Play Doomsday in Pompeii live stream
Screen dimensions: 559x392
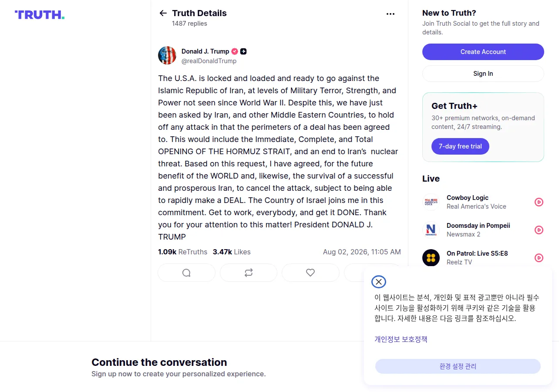tap(539, 230)
